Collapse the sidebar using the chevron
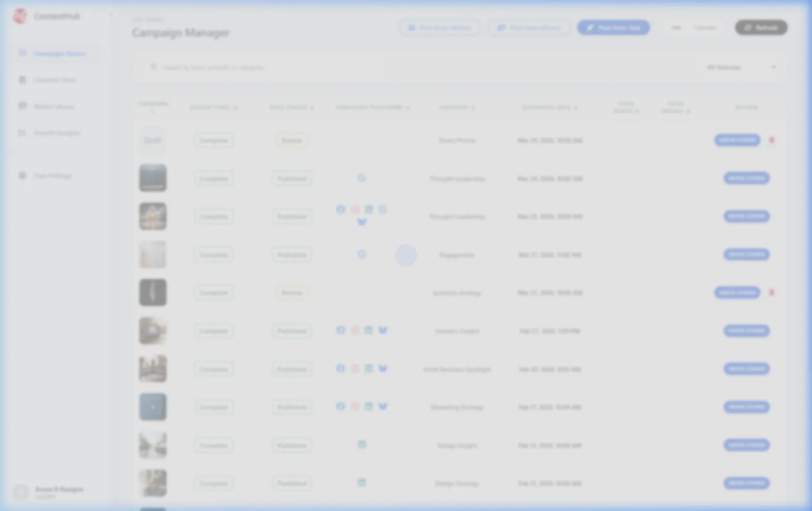The height and width of the screenshot is (511, 812). 111,15
